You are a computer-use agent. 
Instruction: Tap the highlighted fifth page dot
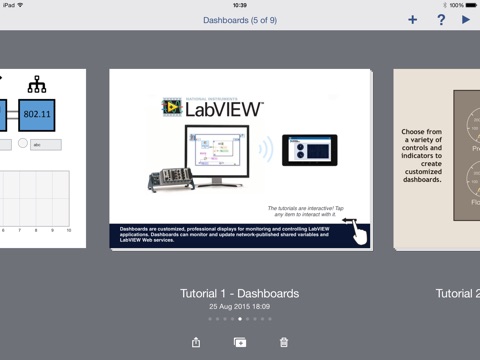tap(240, 319)
